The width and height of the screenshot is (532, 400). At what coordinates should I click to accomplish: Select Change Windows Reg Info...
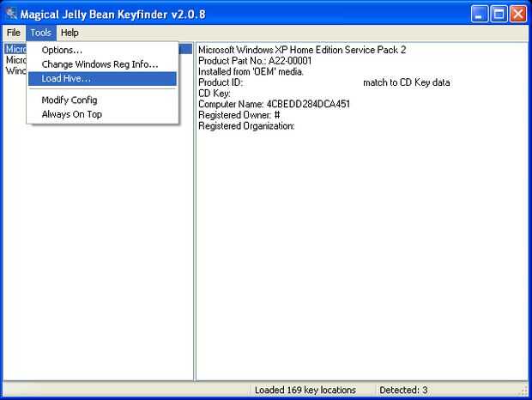102,64
